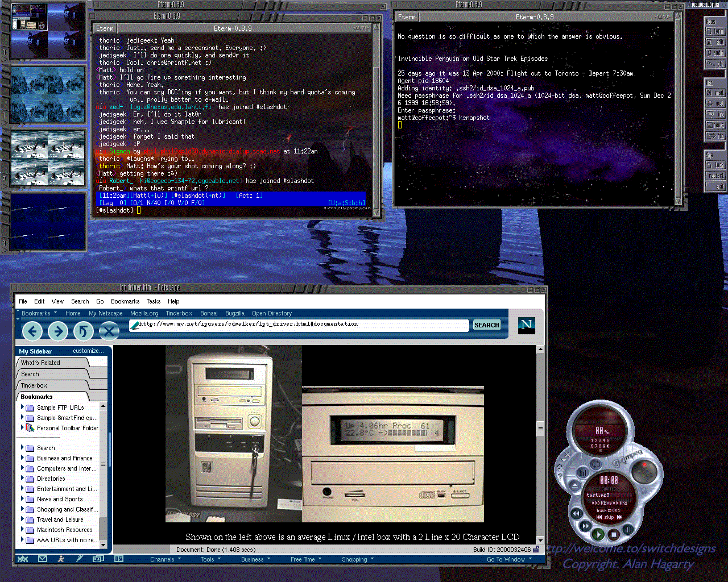Open the Bookmarks dropdown in personal toolbar
The height and width of the screenshot is (582, 728).
39,313
